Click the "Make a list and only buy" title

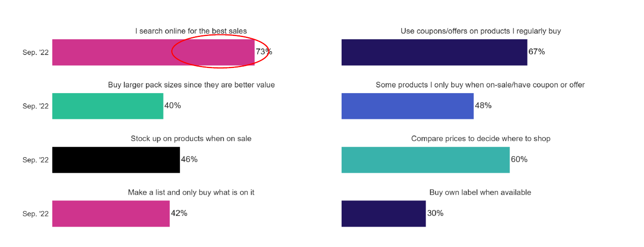click(x=191, y=193)
